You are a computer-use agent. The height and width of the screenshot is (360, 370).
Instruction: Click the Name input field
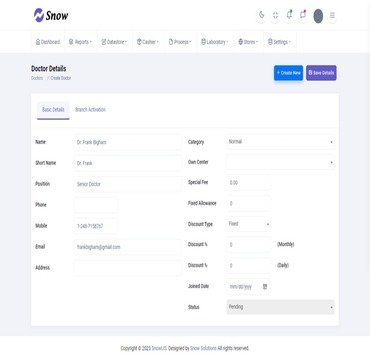pyautogui.click(x=127, y=142)
